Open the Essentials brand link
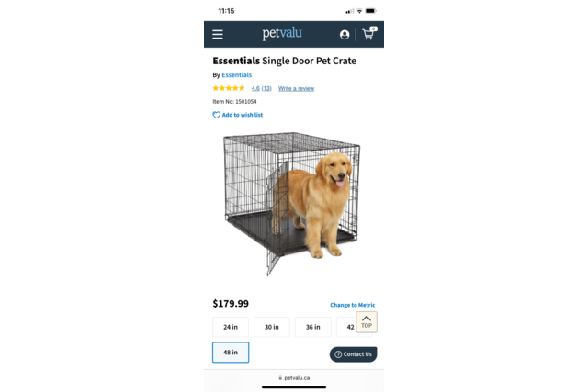Viewport: 588px width, 392px height. pos(237,75)
